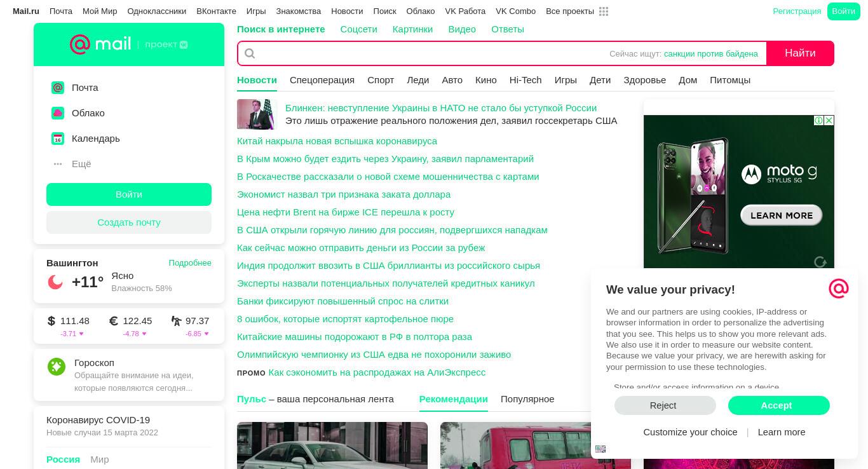Open VK Работа in top navigation

(x=465, y=11)
